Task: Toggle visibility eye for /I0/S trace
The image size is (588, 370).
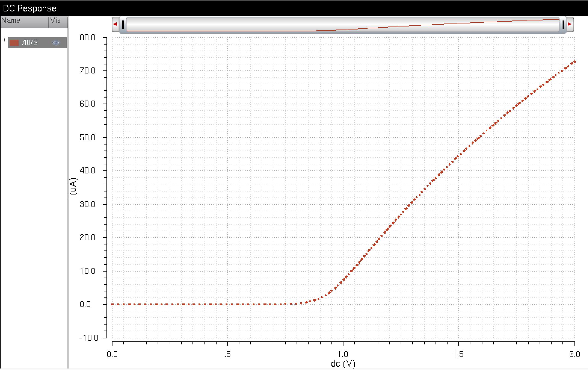Action: 56,43
